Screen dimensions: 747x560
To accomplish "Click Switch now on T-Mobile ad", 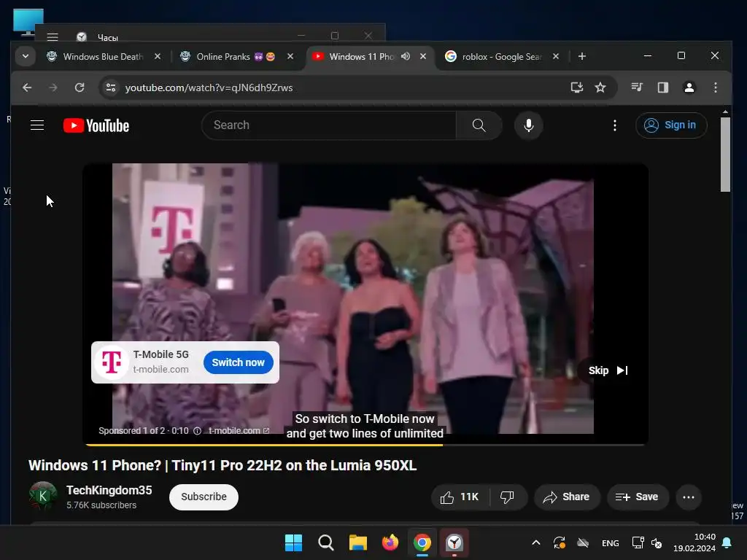I will [238, 362].
